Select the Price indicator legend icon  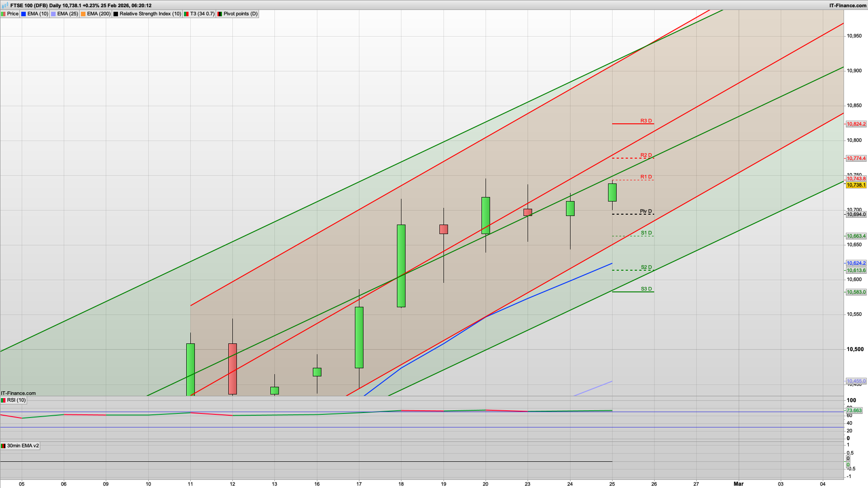[x=4, y=14]
